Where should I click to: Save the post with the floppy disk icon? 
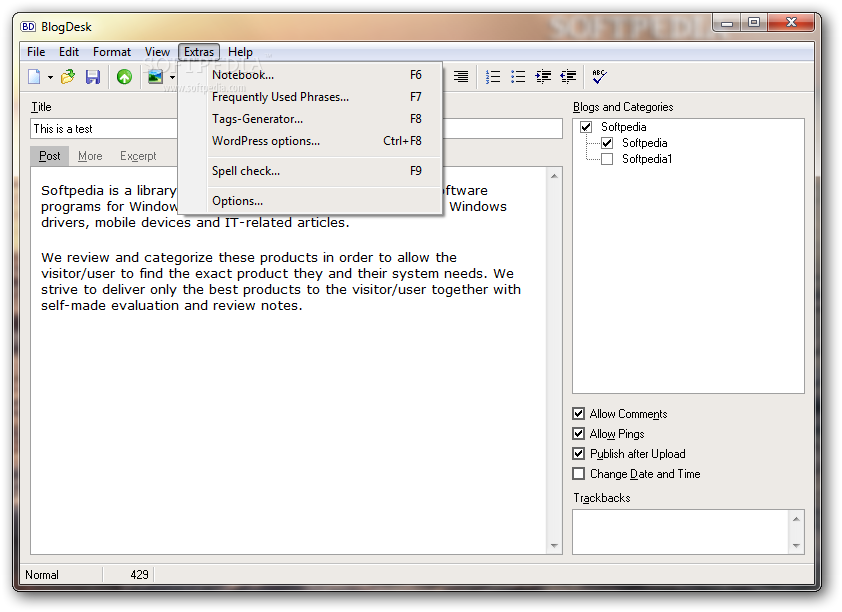click(x=93, y=77)
